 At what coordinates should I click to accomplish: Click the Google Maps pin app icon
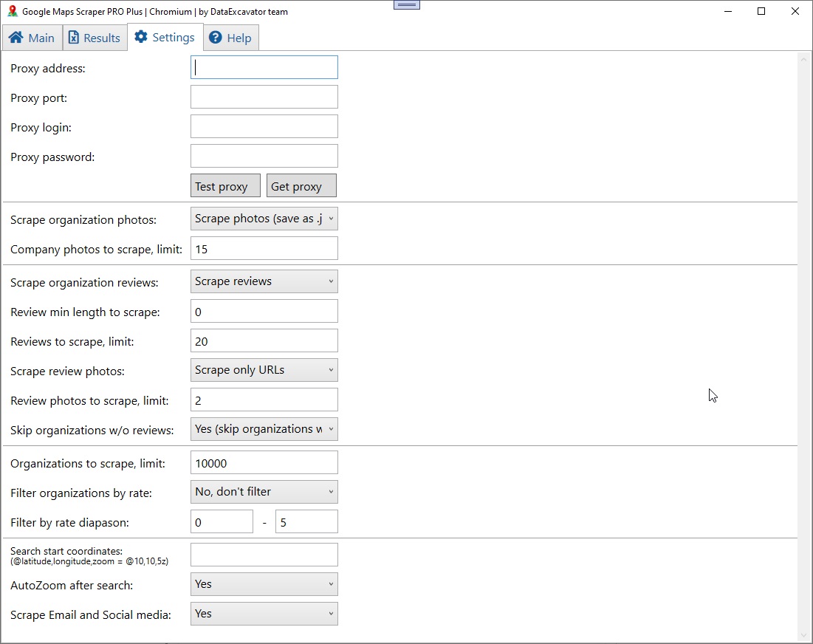point(12,11)
